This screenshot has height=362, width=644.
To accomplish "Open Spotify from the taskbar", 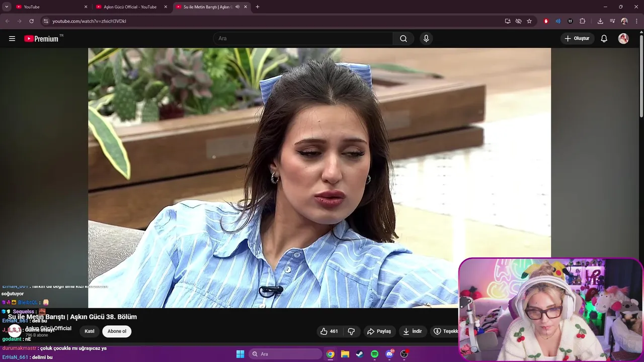I will (x=374, y=354).
